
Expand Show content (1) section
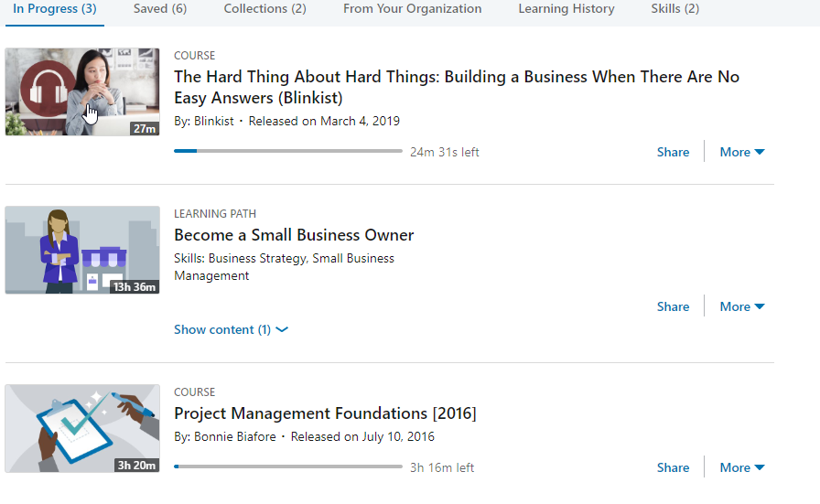tap(231, 329)
